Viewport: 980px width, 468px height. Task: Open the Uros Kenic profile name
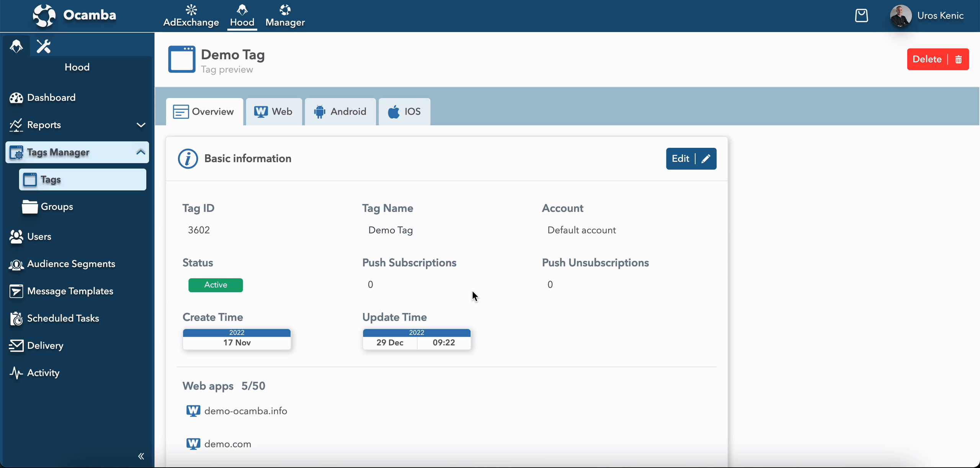pyautogui.click(x=940, y=16)
